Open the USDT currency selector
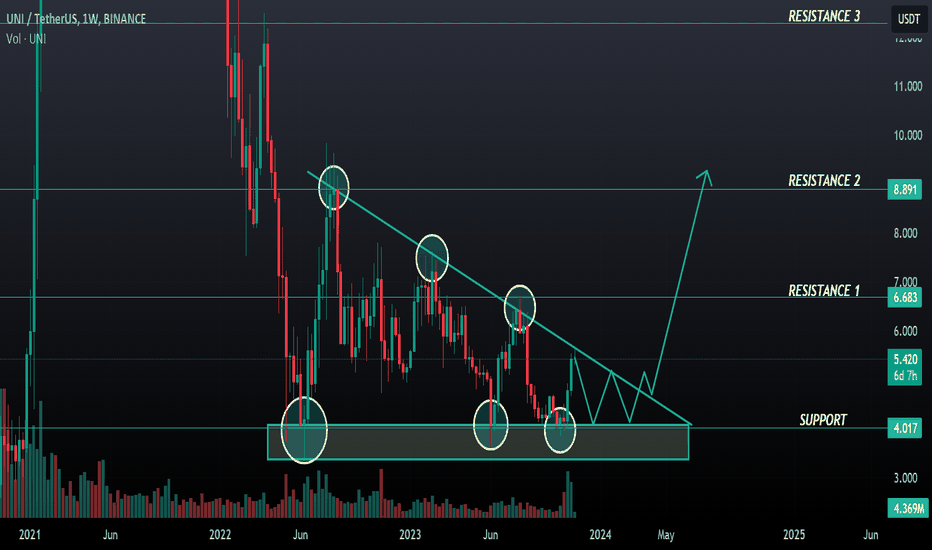The image size is (932, 550). click(908, 19)
